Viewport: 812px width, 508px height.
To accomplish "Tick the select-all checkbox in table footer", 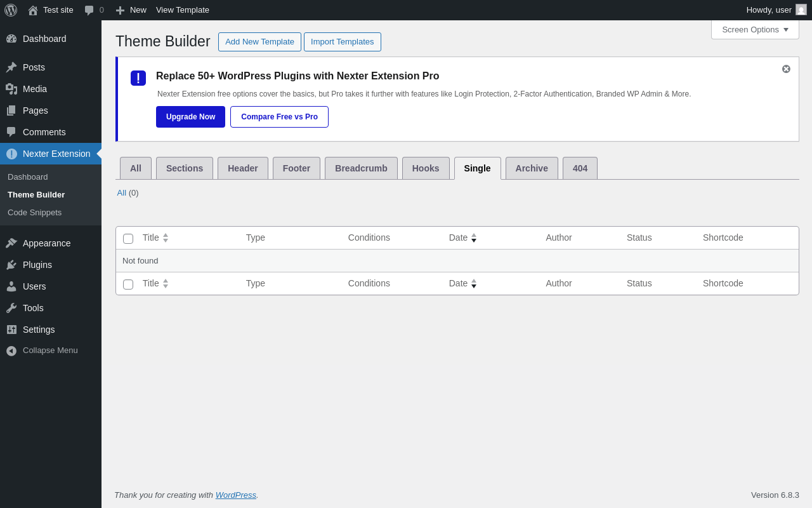I will (128, 284).
